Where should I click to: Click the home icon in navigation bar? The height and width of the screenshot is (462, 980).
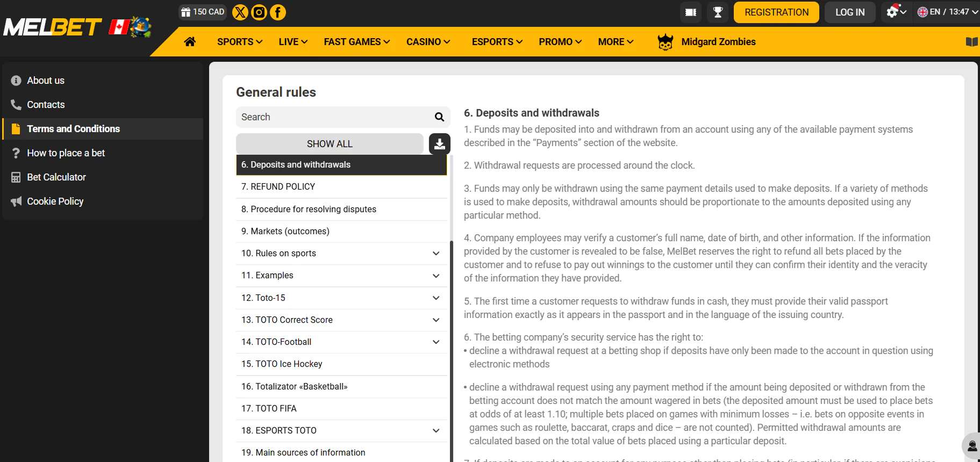click(190, 42)
